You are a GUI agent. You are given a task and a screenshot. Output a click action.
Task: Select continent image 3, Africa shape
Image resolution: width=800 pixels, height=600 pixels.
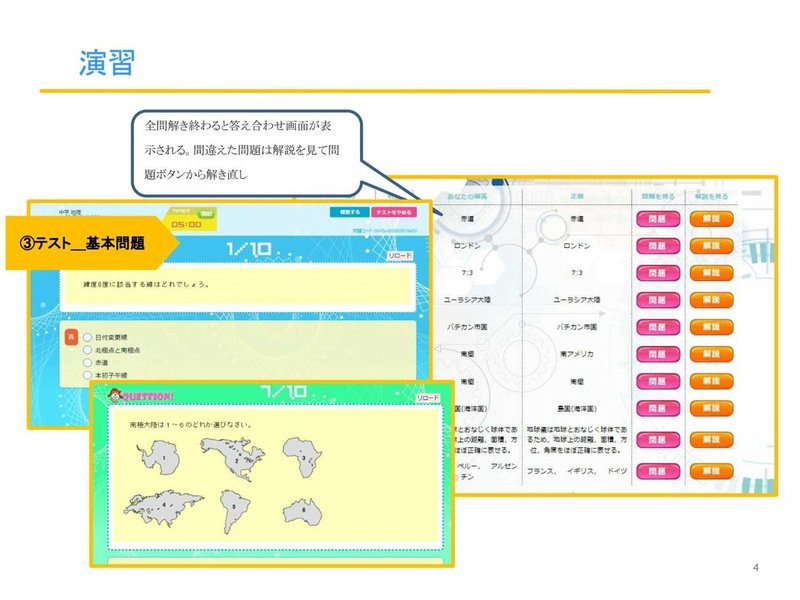pyautogui.click(x=303, y=457)
